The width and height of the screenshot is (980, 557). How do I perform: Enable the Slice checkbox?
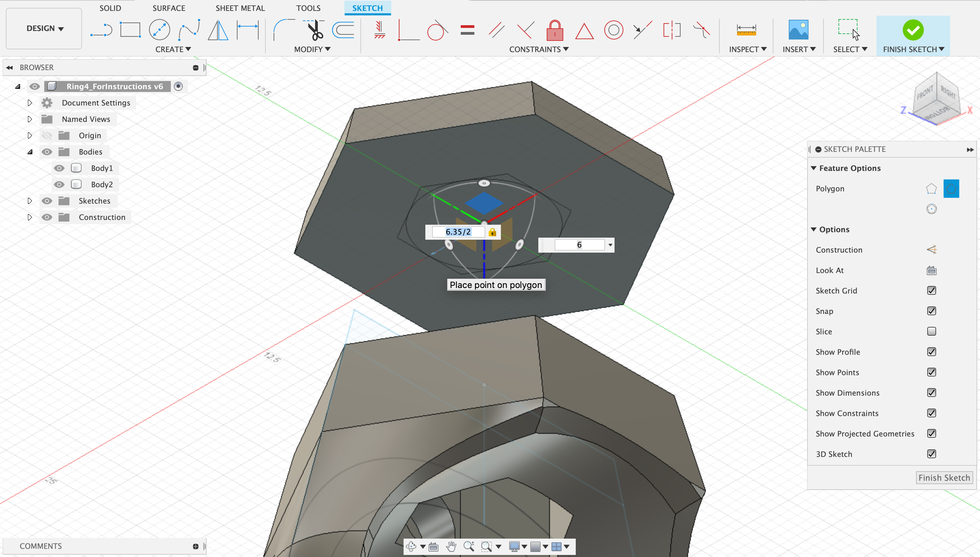[931, 331]
